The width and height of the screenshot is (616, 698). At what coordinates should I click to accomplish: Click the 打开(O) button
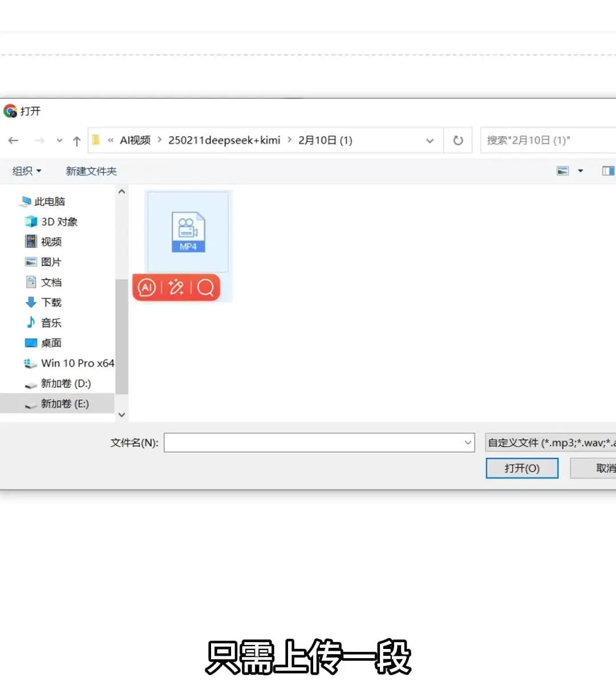[x=522, y=468]
